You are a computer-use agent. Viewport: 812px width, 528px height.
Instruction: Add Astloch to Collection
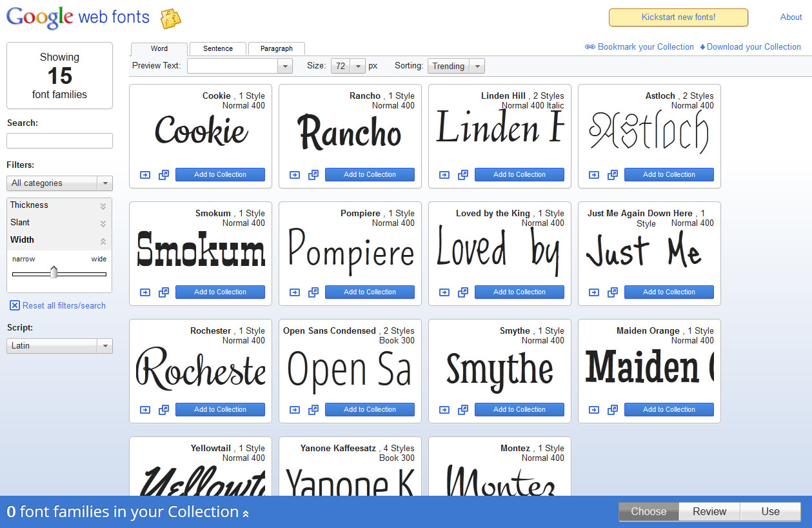669,175
